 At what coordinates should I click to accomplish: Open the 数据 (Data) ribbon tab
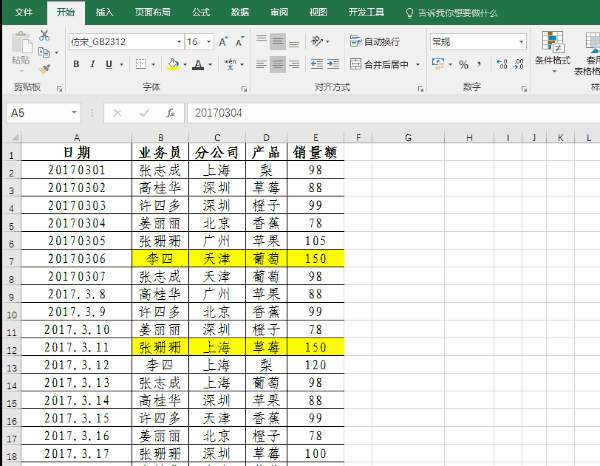[240, 12]
